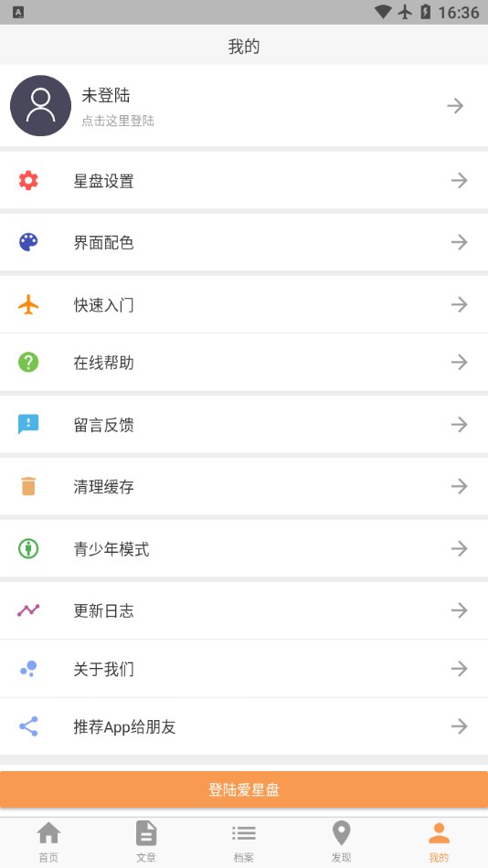This screenshot has height=868, width=488.
Task: Click the green 青少年模式 person icon
Action: tap(28, 548)
